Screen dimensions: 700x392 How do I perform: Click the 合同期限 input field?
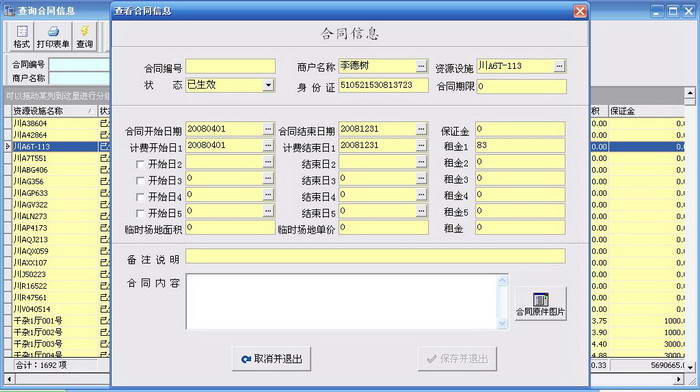pos(521,86)
